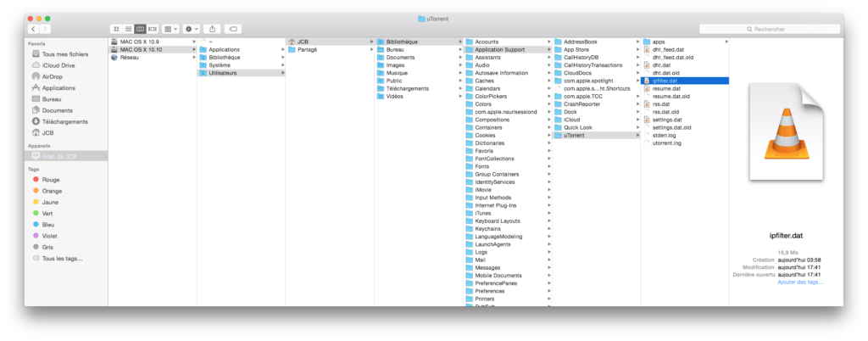Select iMac de JCB in sidebar
Image resolution: width=868 pixels, height=341 pixels.
click(66, 156)
